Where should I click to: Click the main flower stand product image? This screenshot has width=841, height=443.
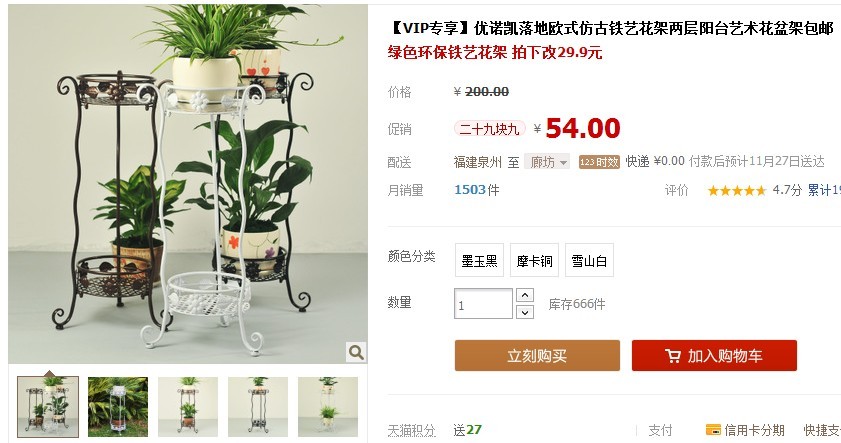tap(188, 184)
